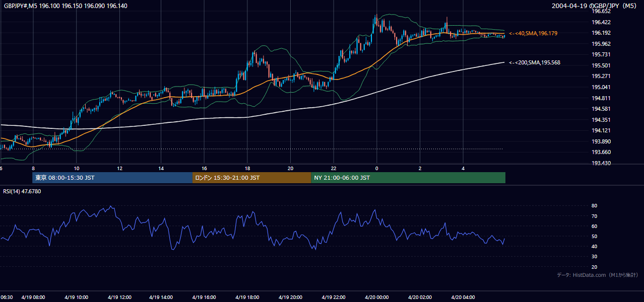Click the bottom time label 4/19 14:00
This screenshot has height=302, width=644.
tap(162, 297)
